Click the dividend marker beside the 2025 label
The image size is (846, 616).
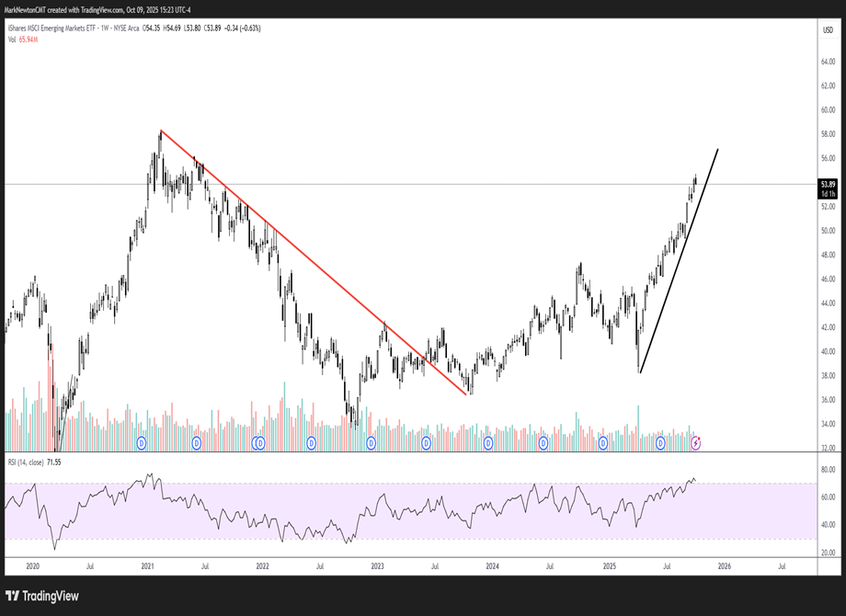click(602, 444)
